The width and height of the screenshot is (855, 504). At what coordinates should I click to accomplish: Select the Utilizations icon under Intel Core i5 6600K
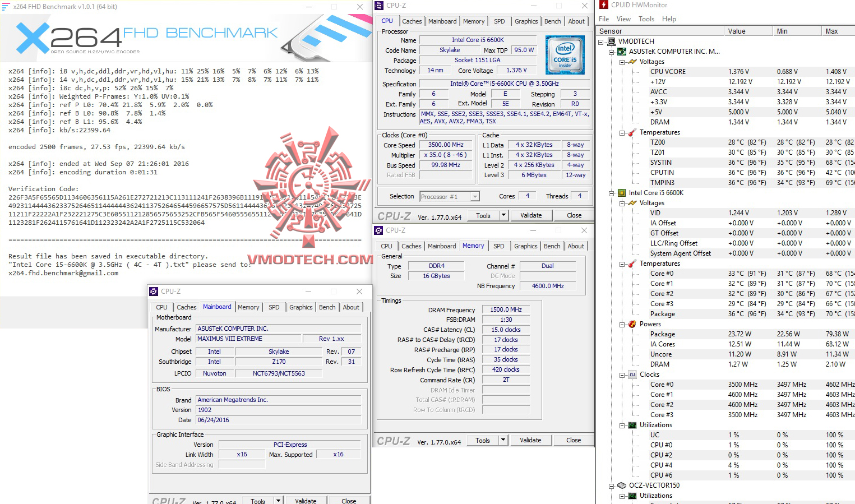coord(632,424)
